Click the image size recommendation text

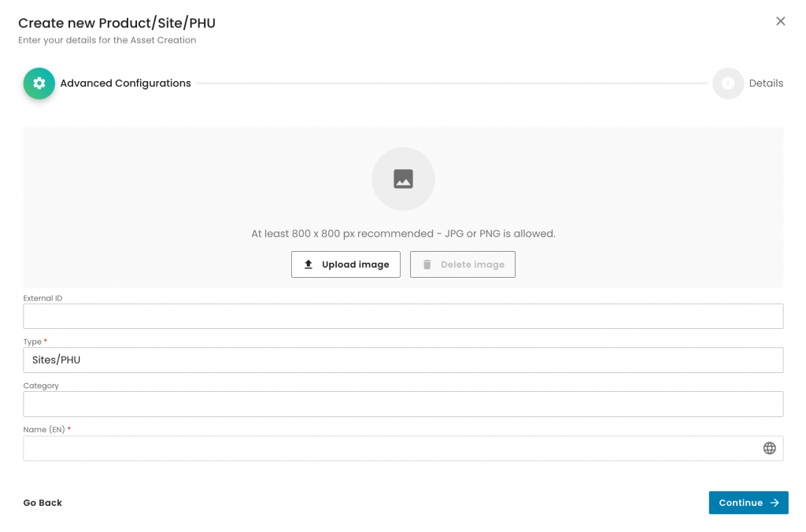403,234
